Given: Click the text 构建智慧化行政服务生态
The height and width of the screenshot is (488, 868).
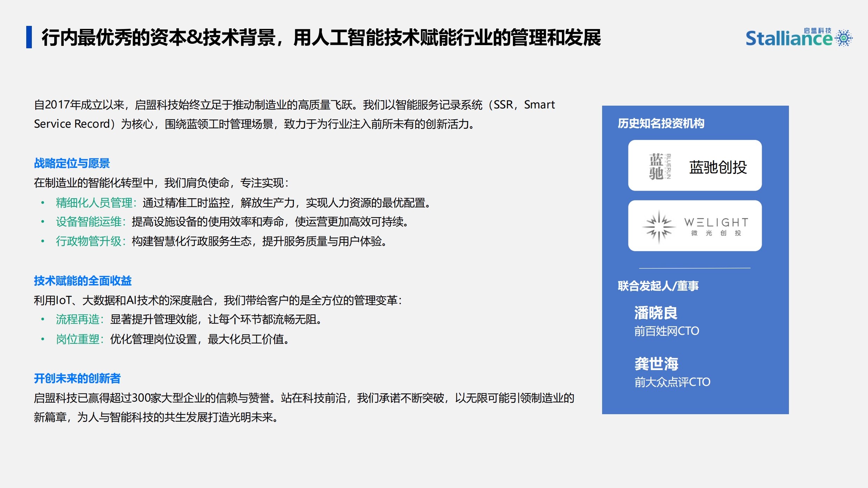Looking at the screenshot, I should (192, 241).
